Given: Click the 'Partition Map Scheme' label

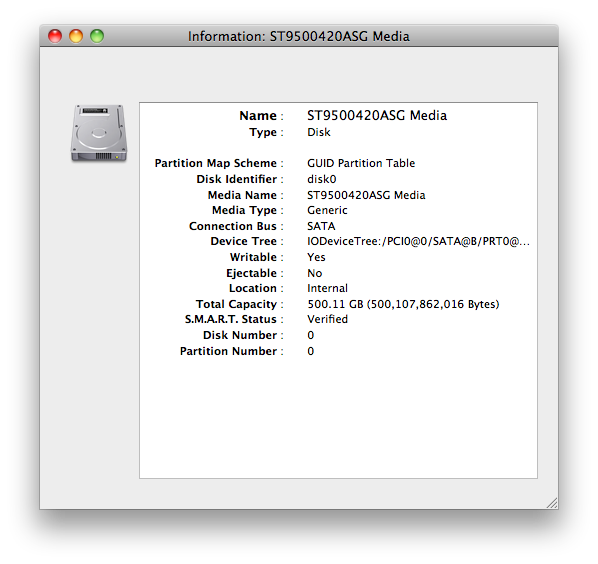Looking at the screenshot, I should click(x=215, y=163).
